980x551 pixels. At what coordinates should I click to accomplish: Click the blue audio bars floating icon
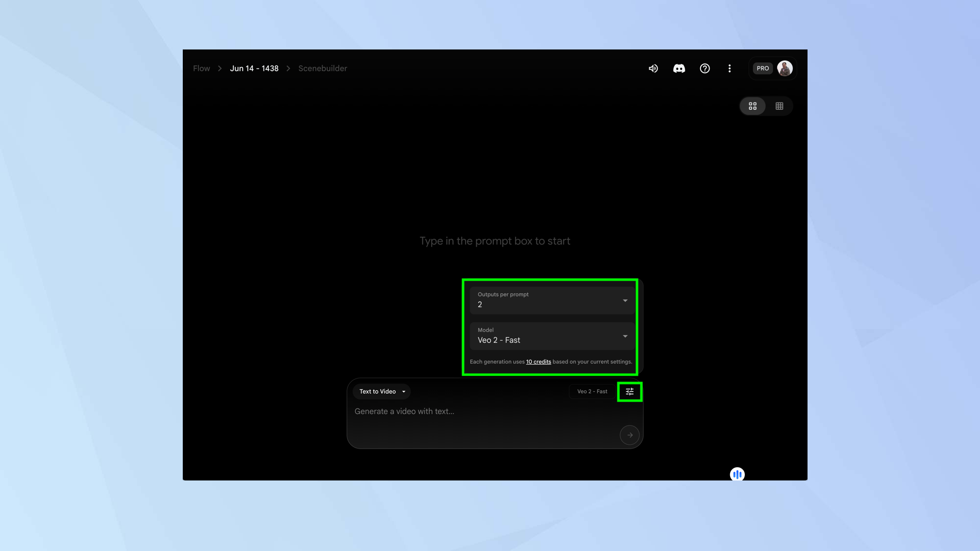(737, 474)
